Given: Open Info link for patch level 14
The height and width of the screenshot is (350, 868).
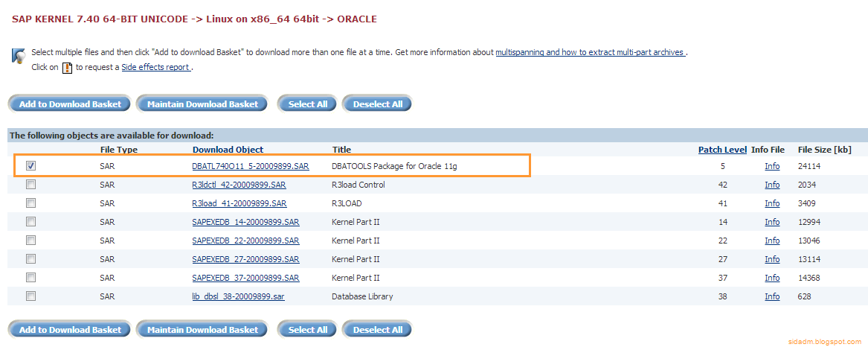Looking at the screenshot, I should (772, 222).
